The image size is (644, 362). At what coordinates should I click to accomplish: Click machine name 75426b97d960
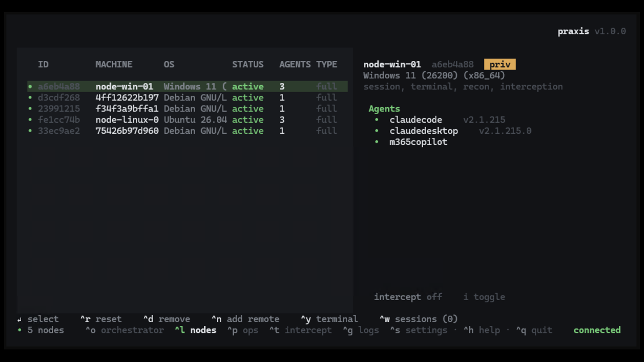[x=127, y=131]
